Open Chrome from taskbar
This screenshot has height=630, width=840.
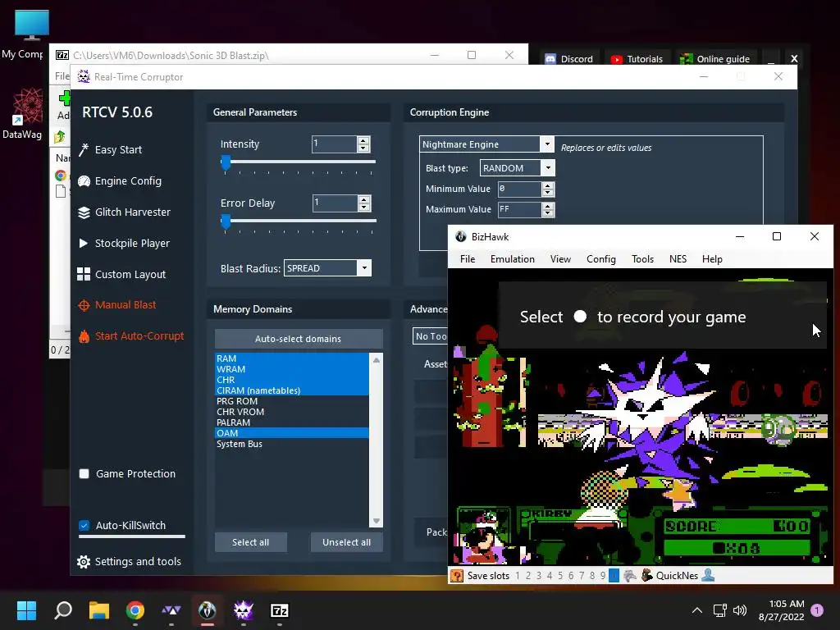click(135, 610)
